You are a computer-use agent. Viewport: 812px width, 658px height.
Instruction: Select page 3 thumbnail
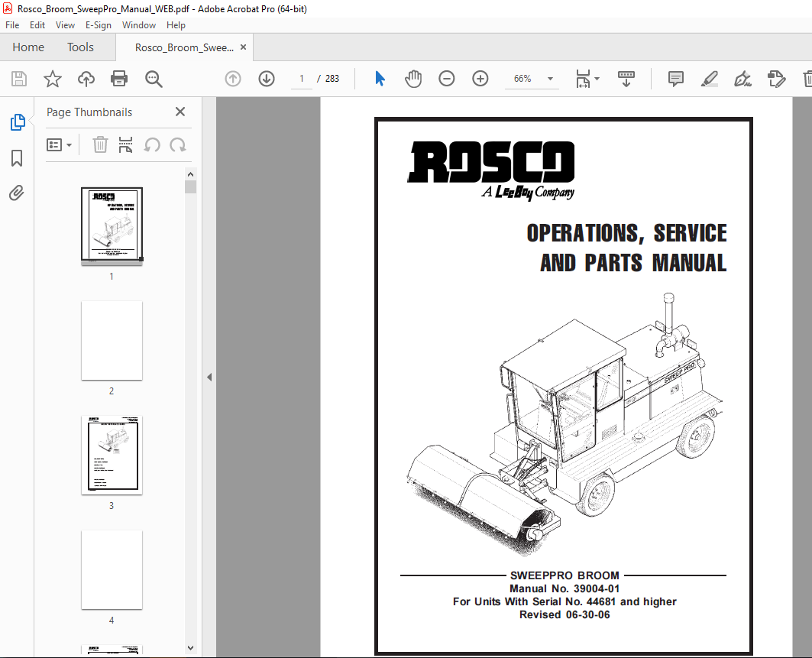tap(112, 455)
